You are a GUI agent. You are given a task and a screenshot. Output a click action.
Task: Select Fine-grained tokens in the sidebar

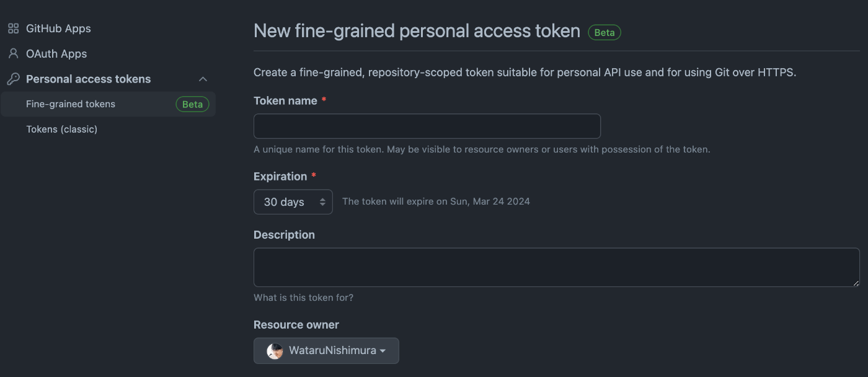click(71, 104)
